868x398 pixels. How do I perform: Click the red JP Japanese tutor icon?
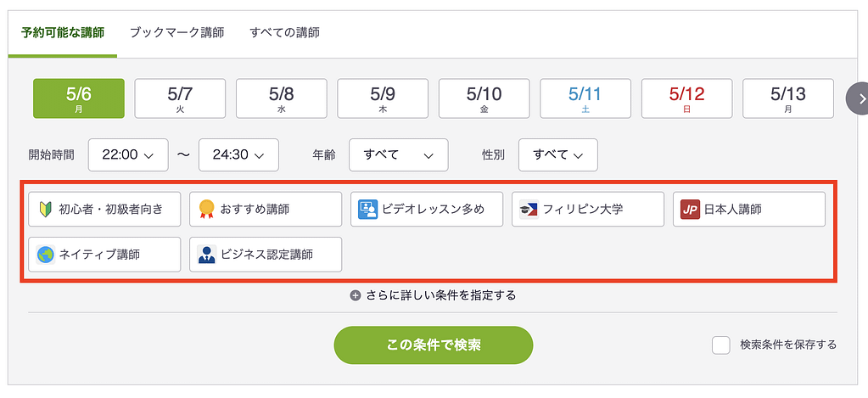point(691,209)
